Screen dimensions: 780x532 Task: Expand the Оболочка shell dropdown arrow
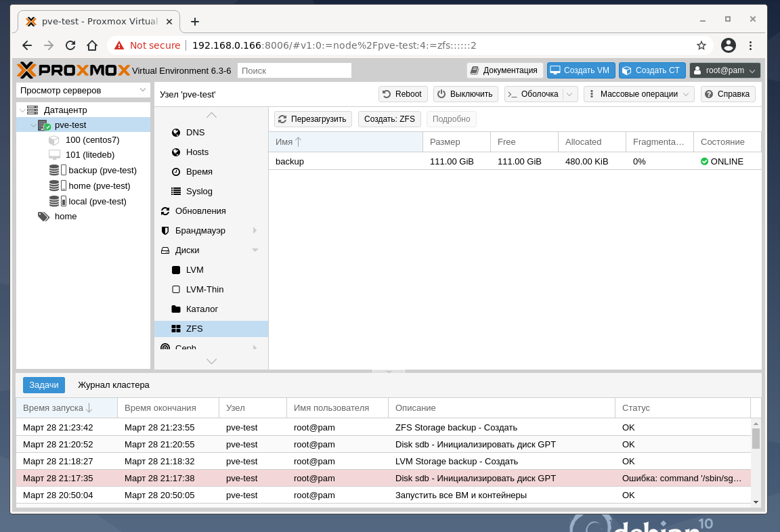[x=570, y=94]
